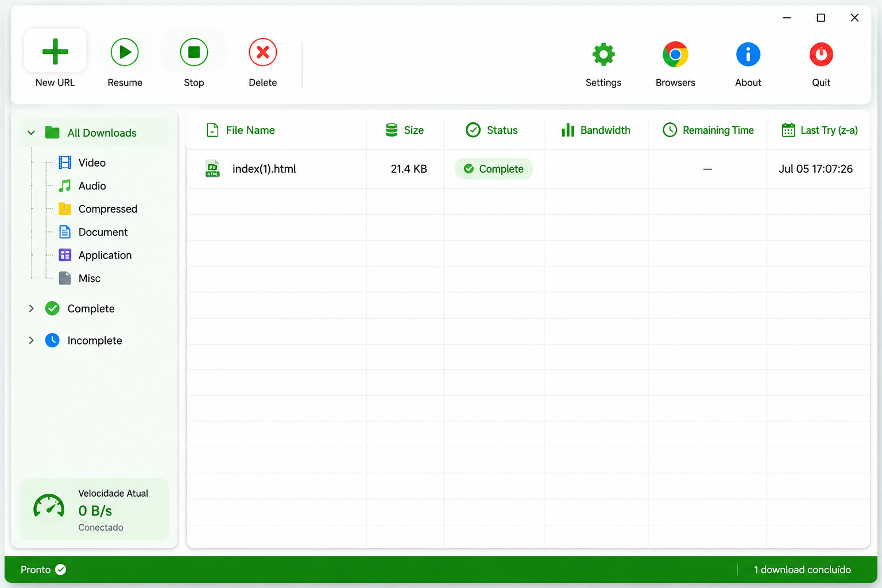
Task: Select the Document category icon
Action: [65, 232]
